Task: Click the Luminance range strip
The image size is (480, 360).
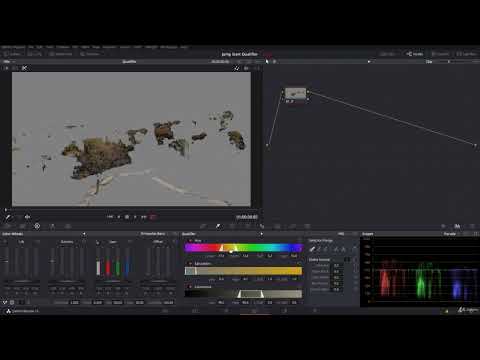Action: click(243, 294)
